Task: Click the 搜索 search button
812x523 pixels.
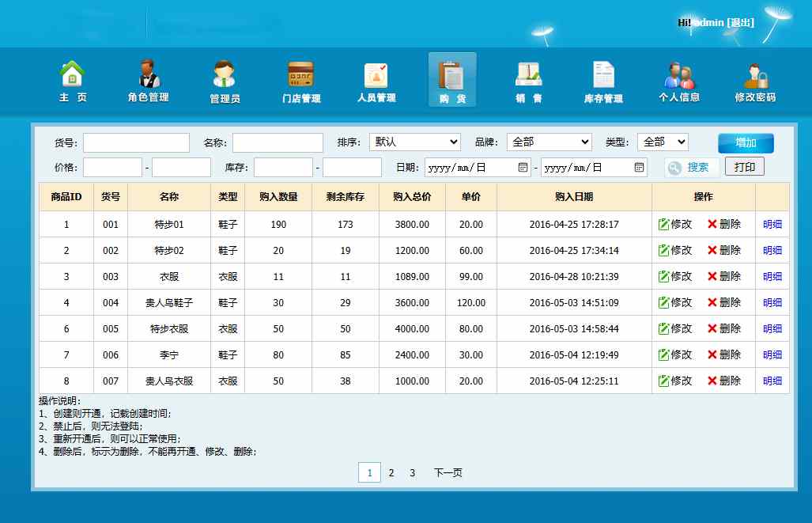Action: [x=690, y=168]
